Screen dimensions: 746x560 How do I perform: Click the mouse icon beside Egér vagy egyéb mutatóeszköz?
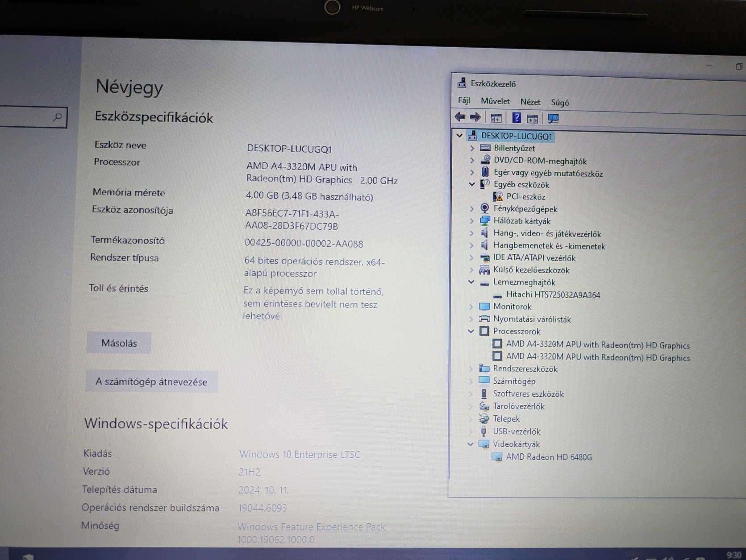click(485, 172)
